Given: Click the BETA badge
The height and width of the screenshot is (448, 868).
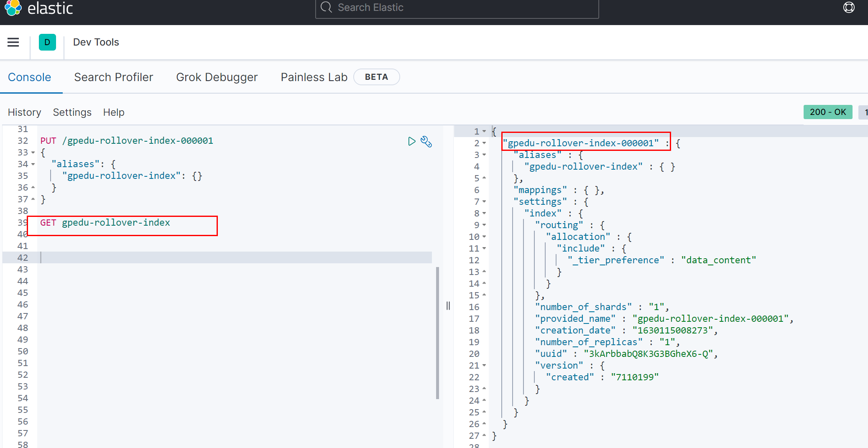Looking at the screenshot, I should (x=376, y=77).
